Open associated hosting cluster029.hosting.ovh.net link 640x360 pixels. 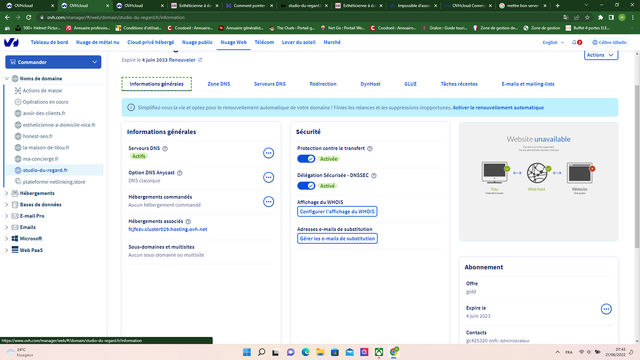(x=168, y=229)
